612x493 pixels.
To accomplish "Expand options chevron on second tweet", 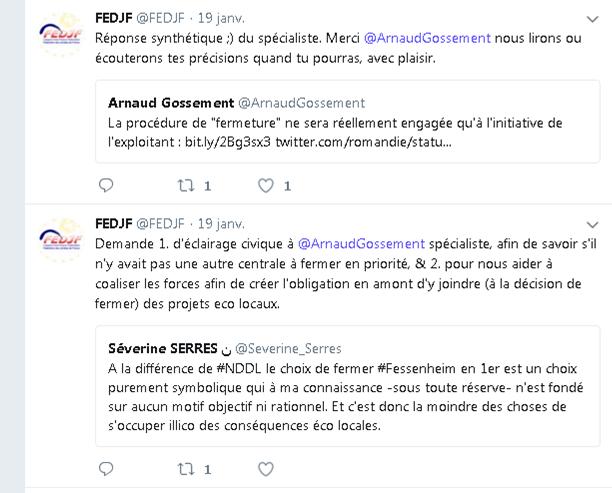I will pos(592,224).
